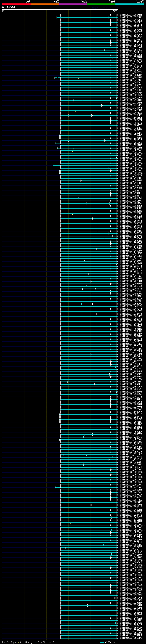This screenshot has width=146, height=644.
Task: Select the UniRef100_Q41431 row label
Action: pos(131,259)
